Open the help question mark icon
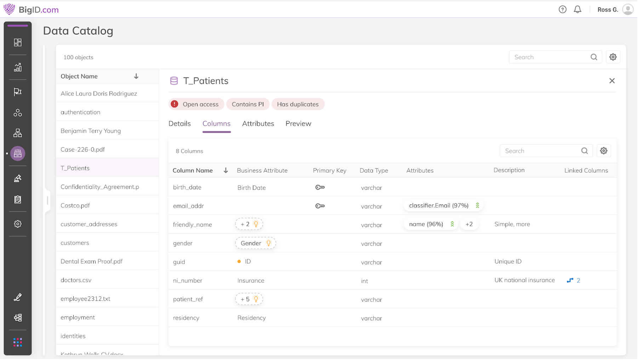Screen dimensions: 638x364 pos(563,9)
